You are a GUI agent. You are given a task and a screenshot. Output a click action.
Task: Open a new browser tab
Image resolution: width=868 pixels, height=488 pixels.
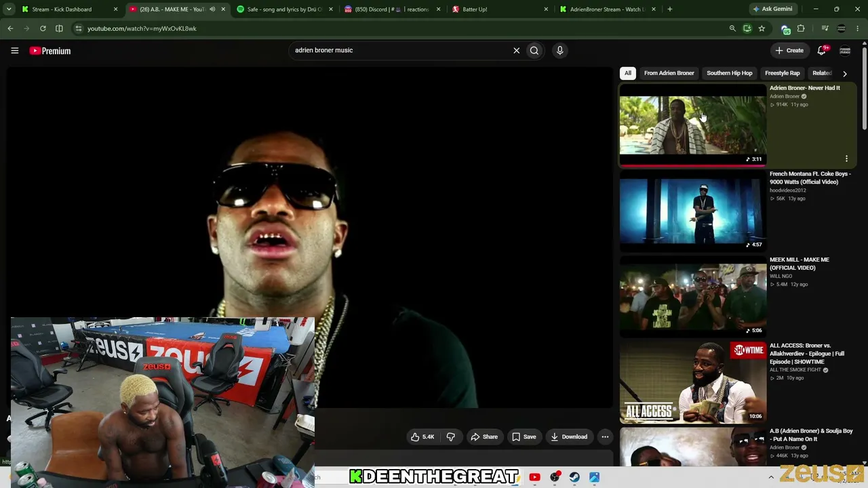click(x=669, y=9)
